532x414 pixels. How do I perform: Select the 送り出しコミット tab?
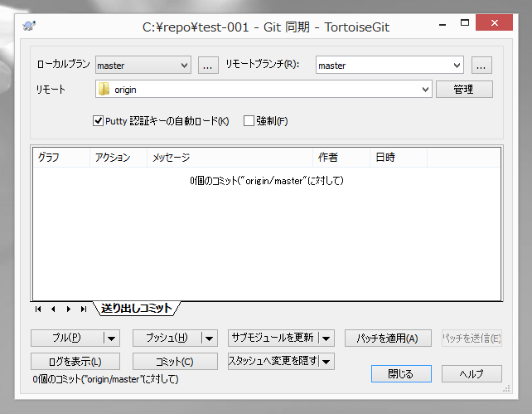[x=137, y=309]
